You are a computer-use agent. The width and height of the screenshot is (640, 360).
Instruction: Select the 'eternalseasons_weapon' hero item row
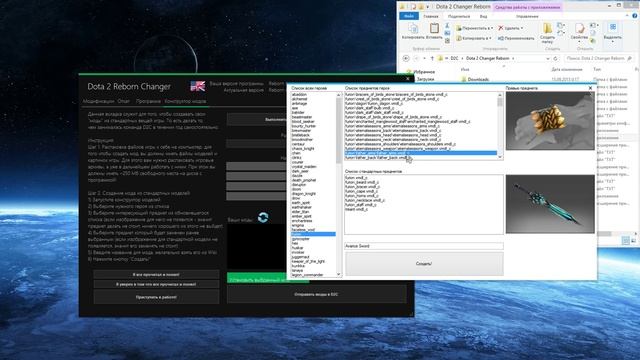point(421,149)
